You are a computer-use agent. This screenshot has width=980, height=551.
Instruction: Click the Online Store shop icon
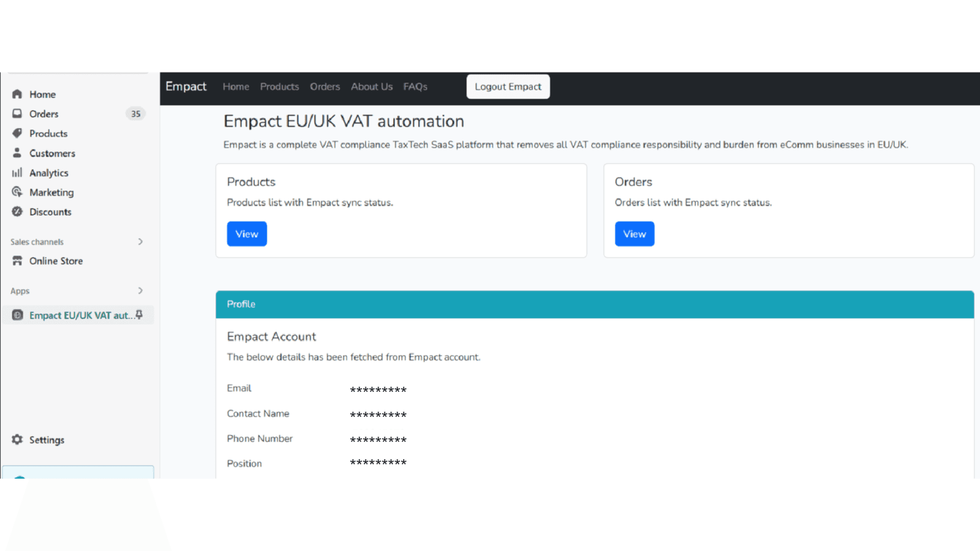[17, 261]
